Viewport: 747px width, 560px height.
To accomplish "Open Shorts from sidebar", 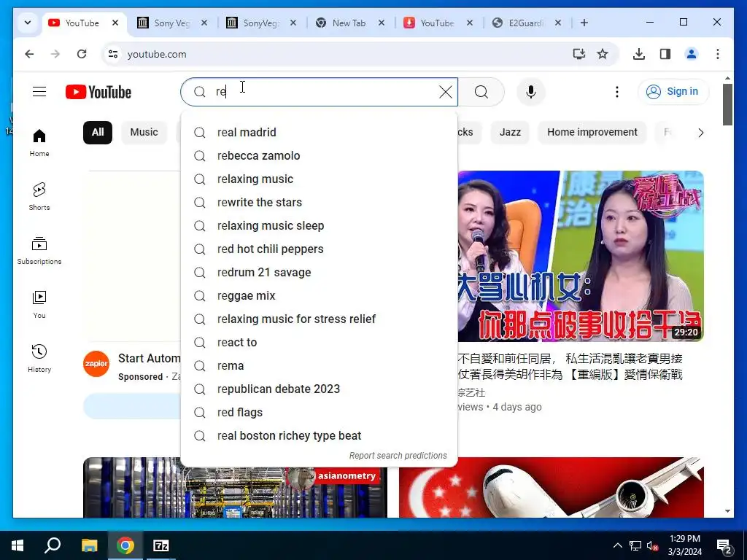I will [39, 196].
